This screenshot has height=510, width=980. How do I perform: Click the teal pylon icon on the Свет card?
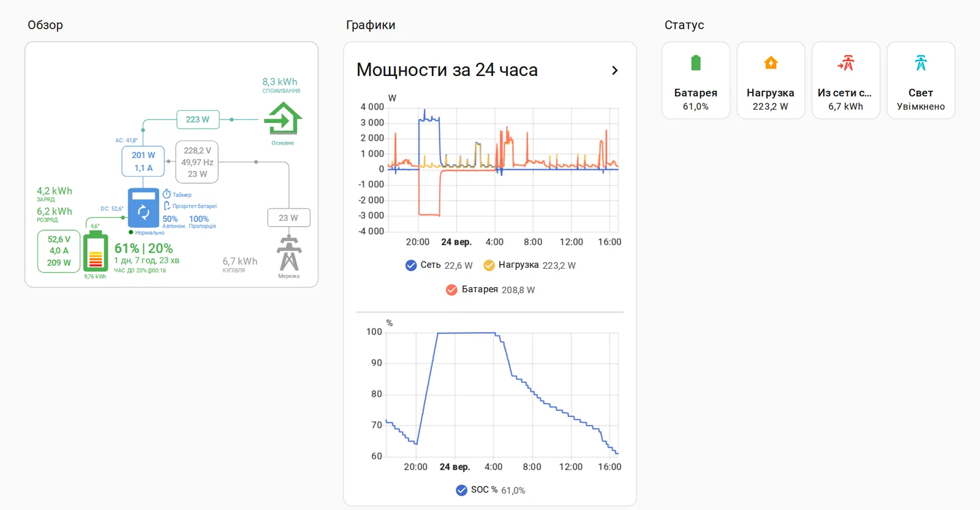[x=921, y=63]
